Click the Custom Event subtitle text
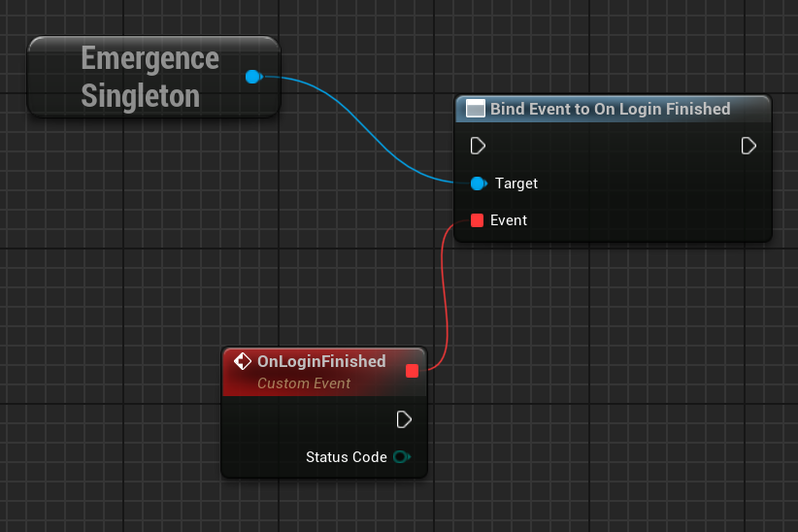 tap(304, 383)
